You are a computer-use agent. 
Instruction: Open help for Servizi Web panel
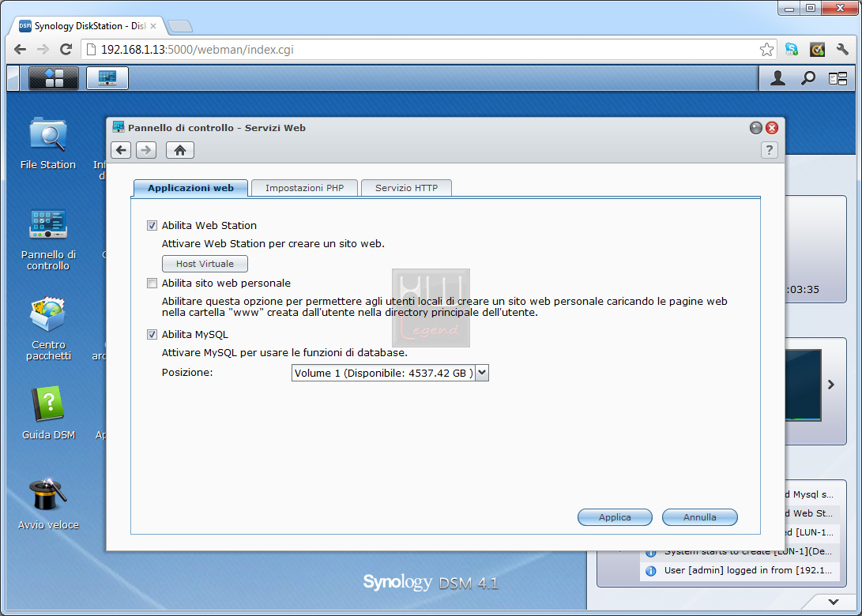pos(769,150)
